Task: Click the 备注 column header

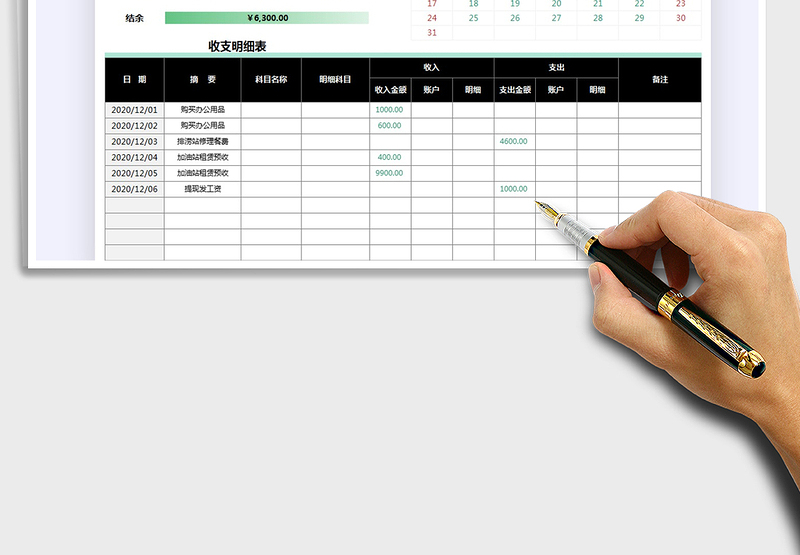Action: [x=659, y=79]
